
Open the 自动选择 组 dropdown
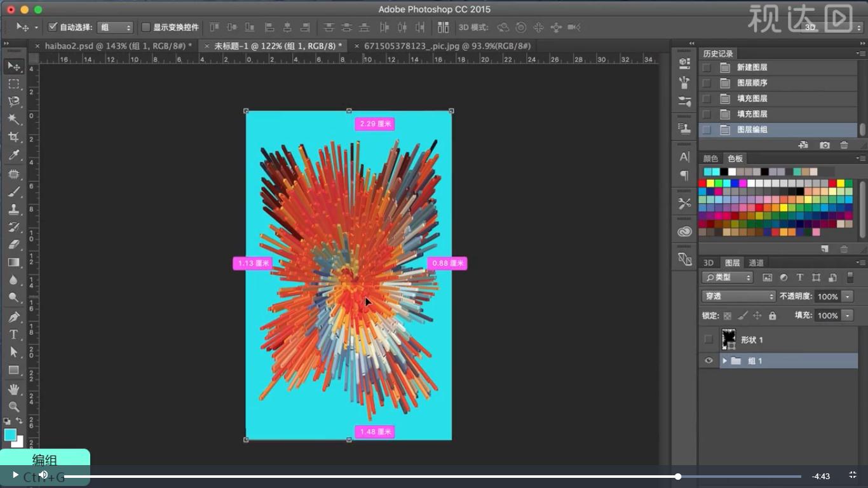coord(115,27)
